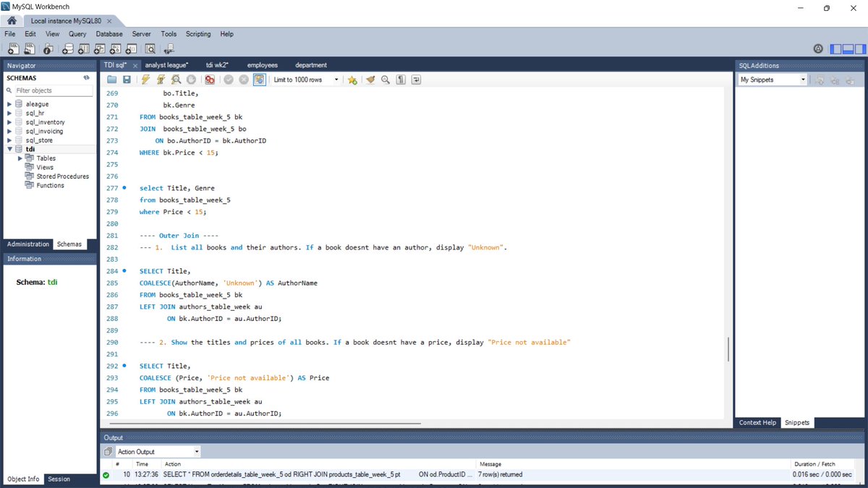Expand the sql_store schema
868x488 pixels.
pyautogui.click(x=9, y=140)
